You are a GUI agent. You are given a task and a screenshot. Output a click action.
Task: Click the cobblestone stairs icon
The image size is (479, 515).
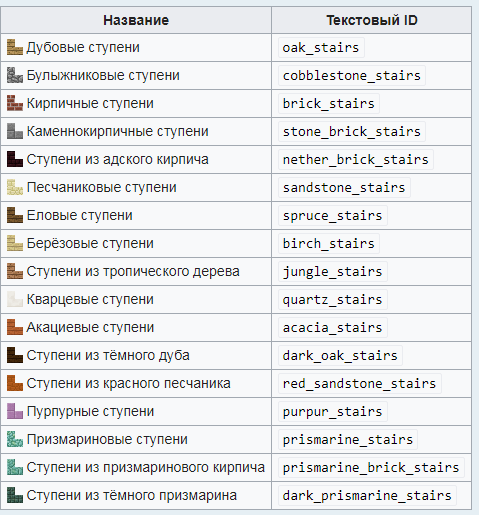click(15, 75)
